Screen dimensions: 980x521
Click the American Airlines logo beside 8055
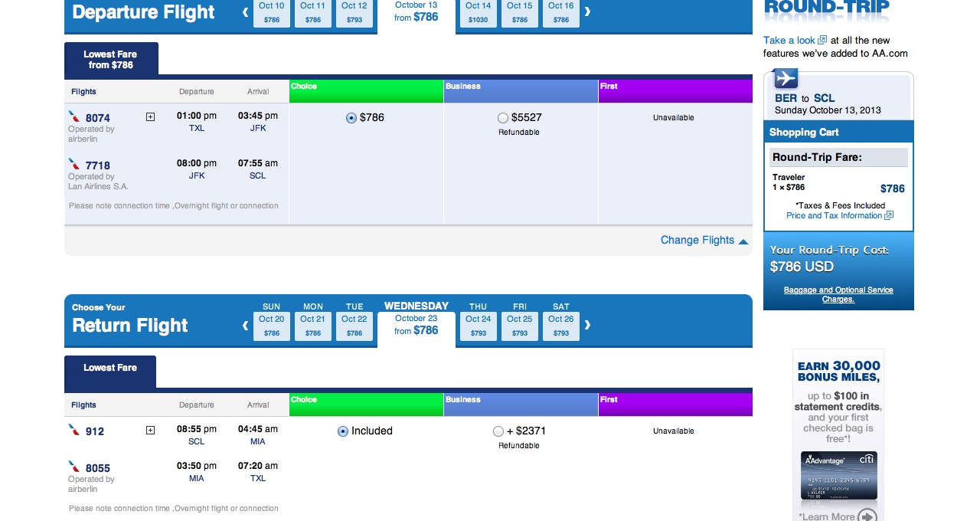74,467
